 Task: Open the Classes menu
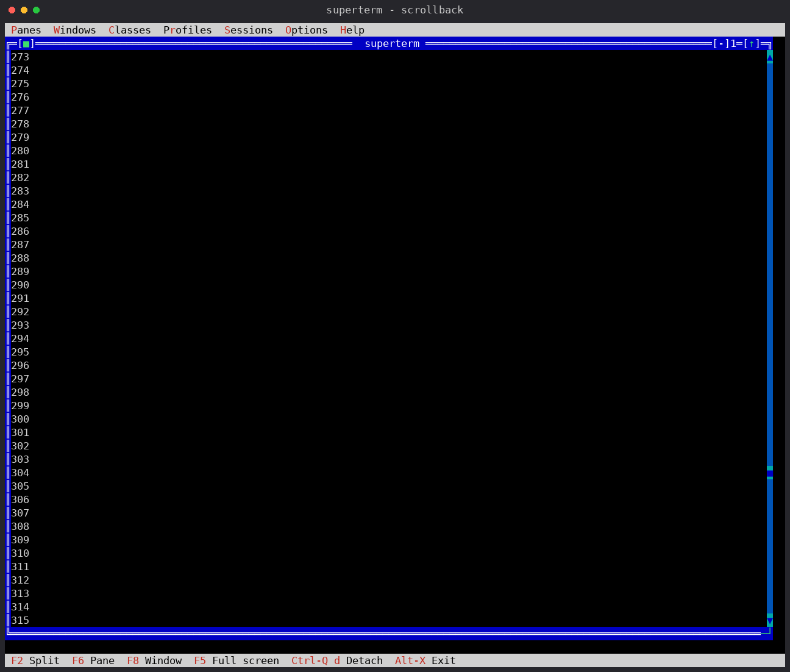coord(130,30)
